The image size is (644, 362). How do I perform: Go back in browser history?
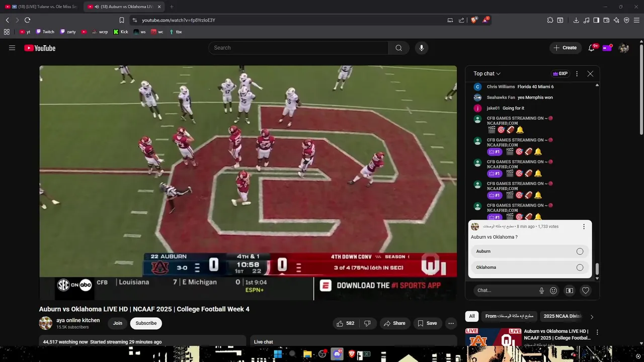coord(7,20)
